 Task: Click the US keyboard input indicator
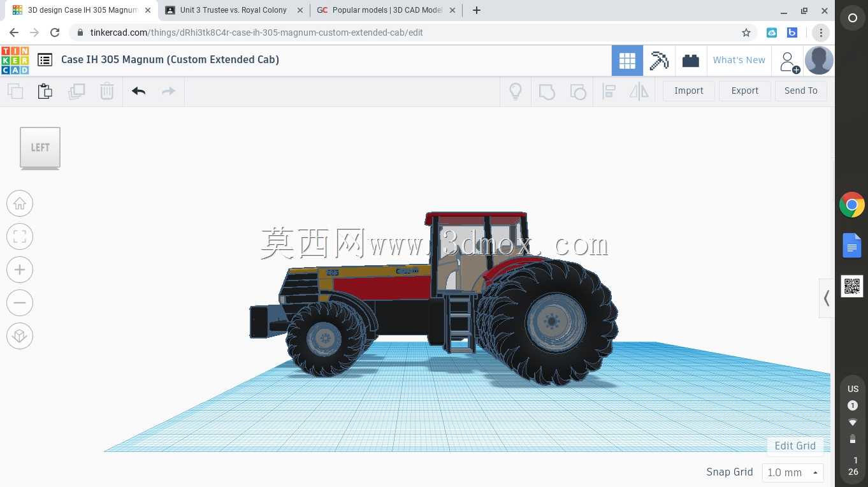[x=853, y=389]
